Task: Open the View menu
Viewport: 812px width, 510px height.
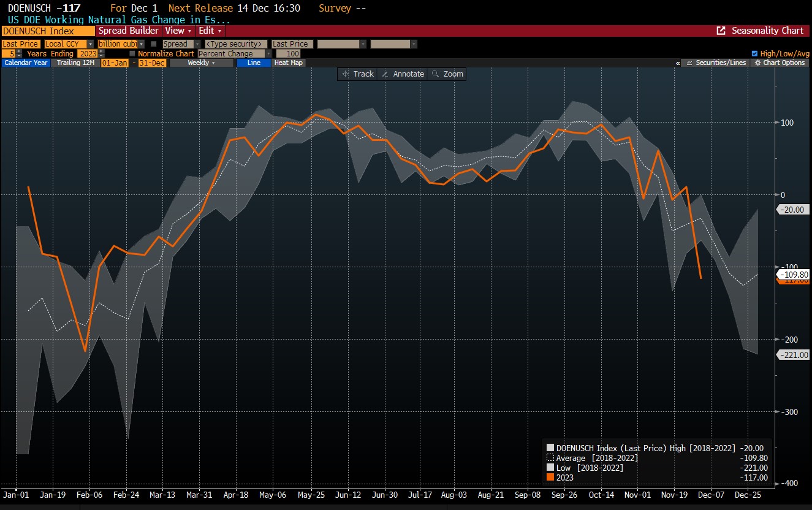Action: 178,31
